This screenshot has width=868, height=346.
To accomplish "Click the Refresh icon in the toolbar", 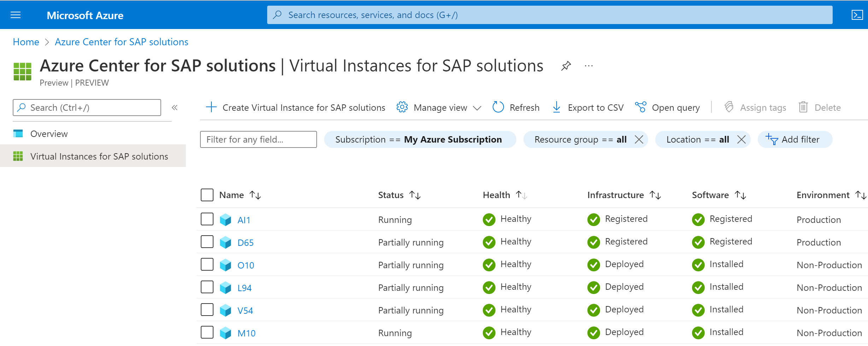I will click(x=498, y=107).
